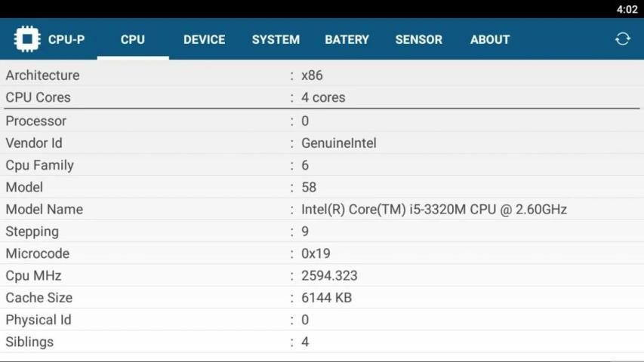Click the clock in the status bar
Viewport: 644px width, 362px height.
click(x=627, y=9)
